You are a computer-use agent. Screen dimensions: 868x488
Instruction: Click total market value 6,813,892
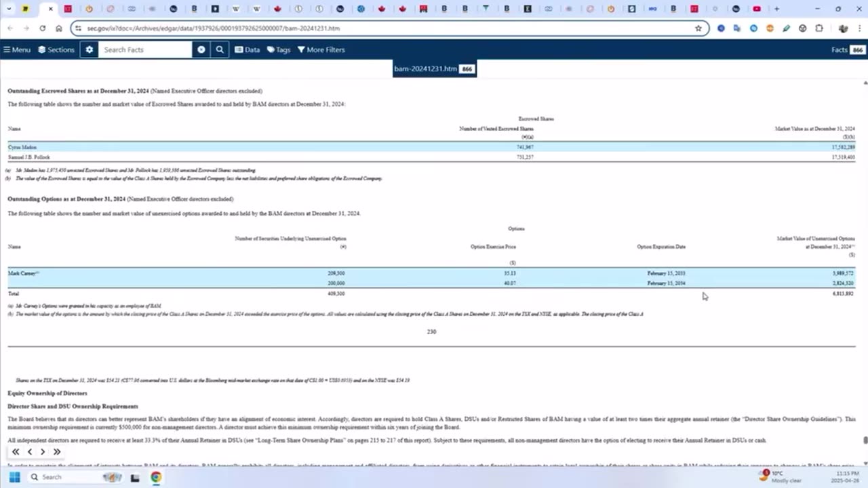point(844,294)
